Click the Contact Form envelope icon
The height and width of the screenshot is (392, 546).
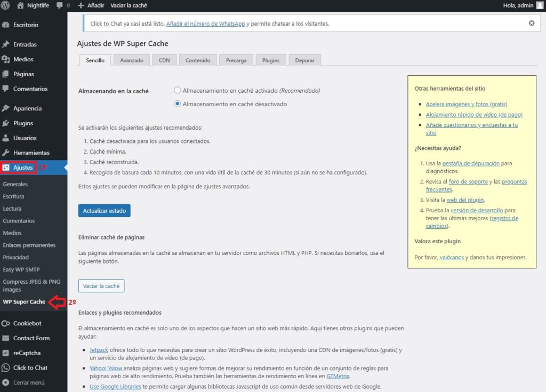pos(5,338)
